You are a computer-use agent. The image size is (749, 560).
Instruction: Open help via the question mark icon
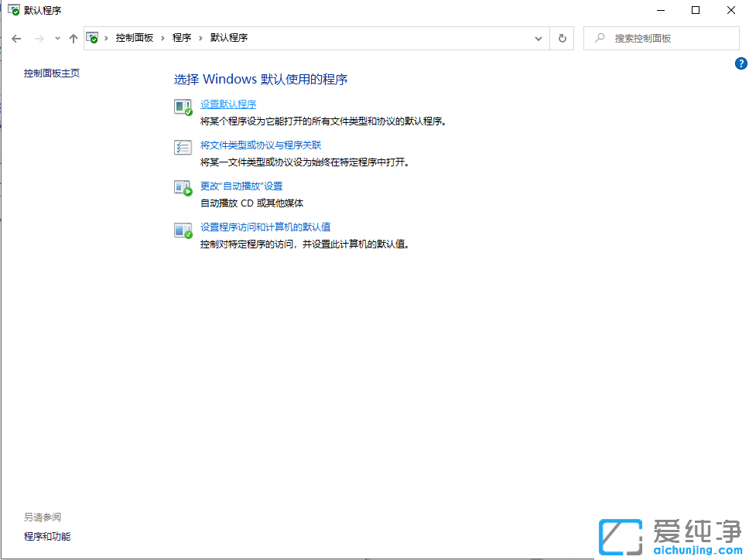(740, 63)
